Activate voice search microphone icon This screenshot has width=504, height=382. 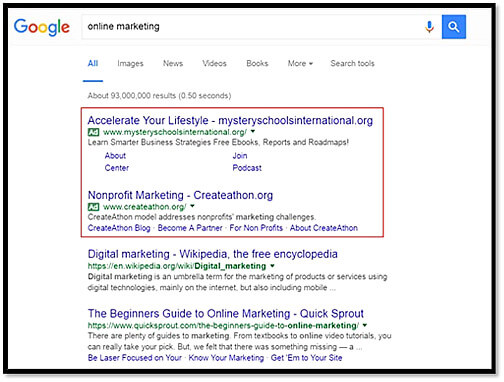429,27
